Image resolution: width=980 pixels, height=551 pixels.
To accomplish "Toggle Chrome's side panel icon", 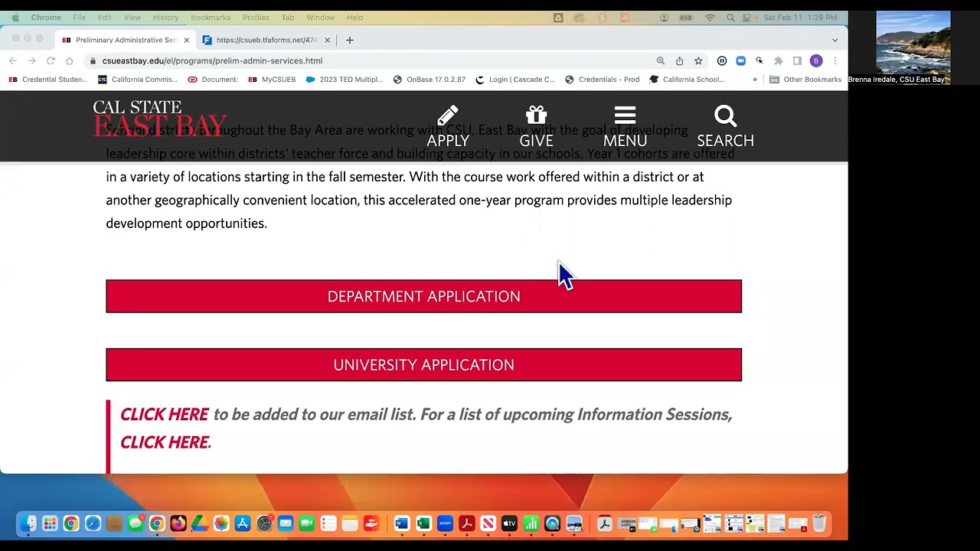I will pos(797,60).
